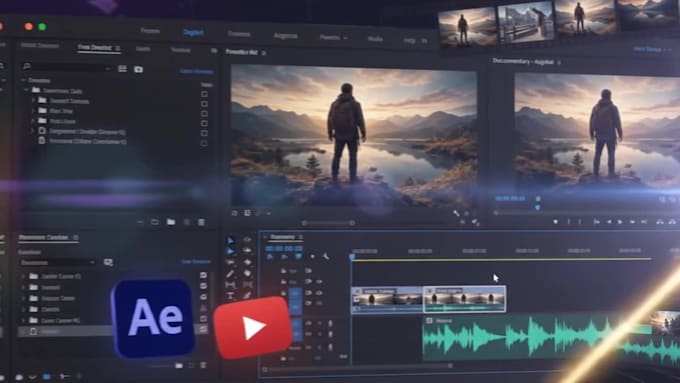This screenshot has width=680, height=383.
Task: Open the first workspace tab in the top bar
Action: click(150, 31)
